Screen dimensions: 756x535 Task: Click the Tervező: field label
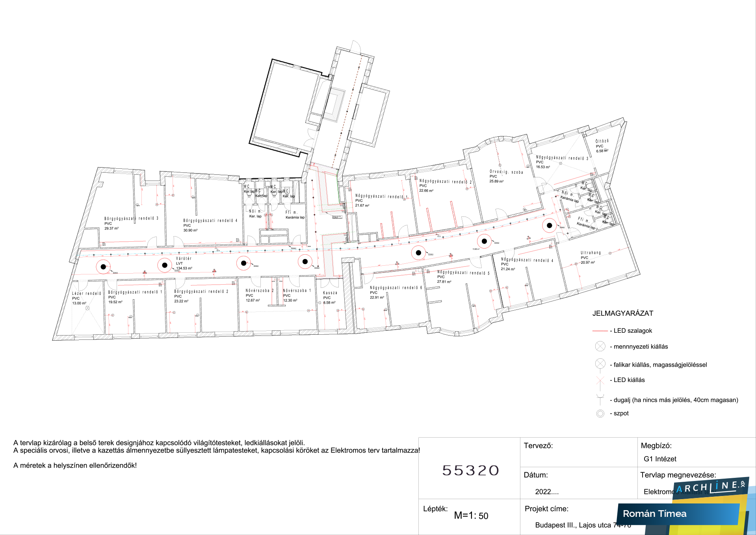(x=538, y=446)
